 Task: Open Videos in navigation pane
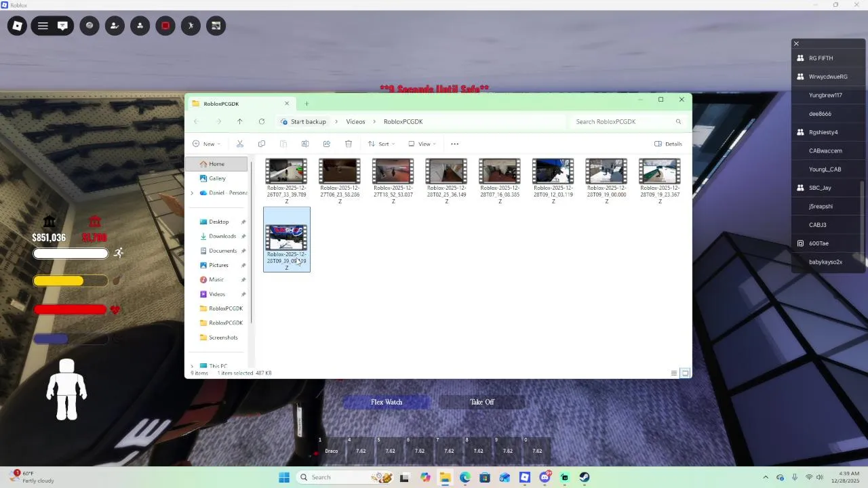pos(218,294)
